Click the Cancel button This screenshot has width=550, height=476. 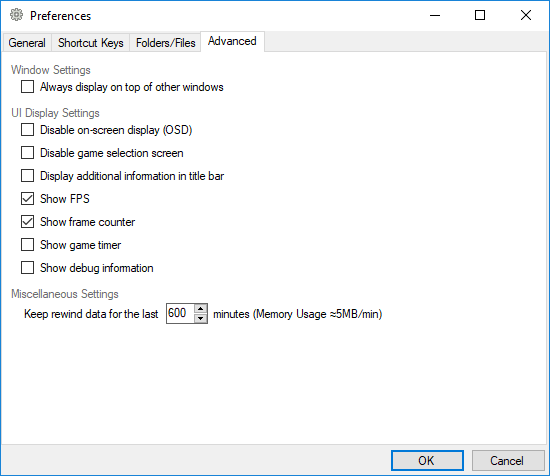coord(507,461)
